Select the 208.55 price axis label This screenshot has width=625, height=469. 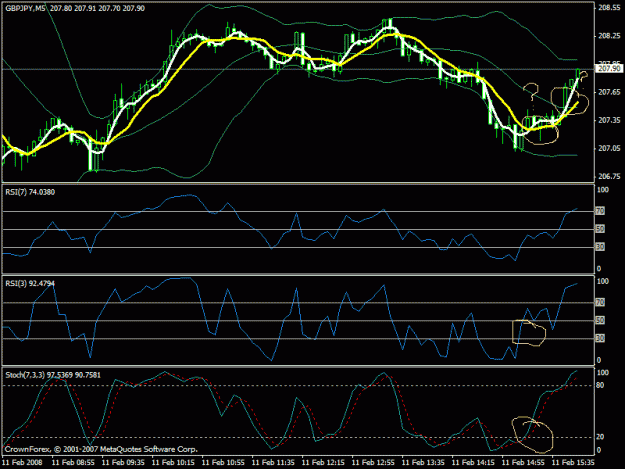tap(609, 8)
